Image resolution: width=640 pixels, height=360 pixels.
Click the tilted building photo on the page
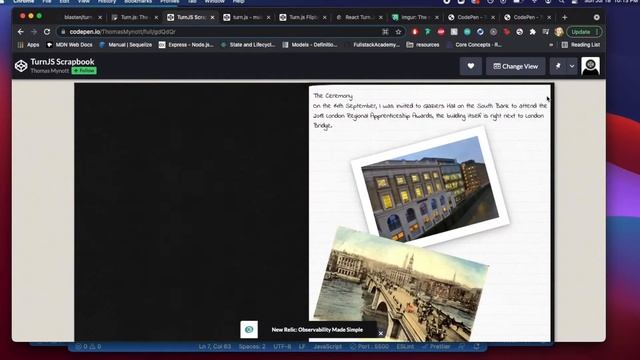(x=430, y=187)
